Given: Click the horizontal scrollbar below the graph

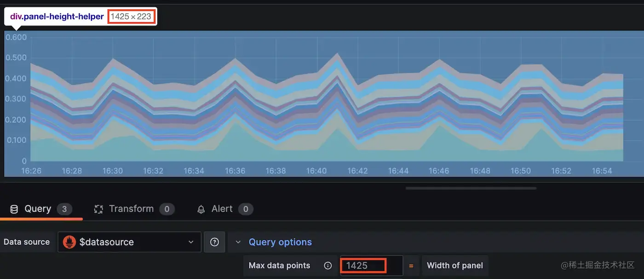Looking at the screenshot, I should click(x=471, y=188).
